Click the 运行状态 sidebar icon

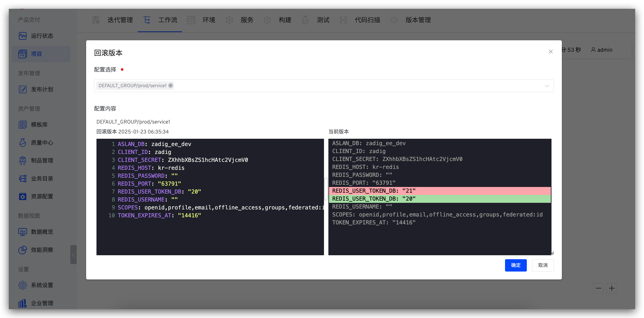pos(22,36)
